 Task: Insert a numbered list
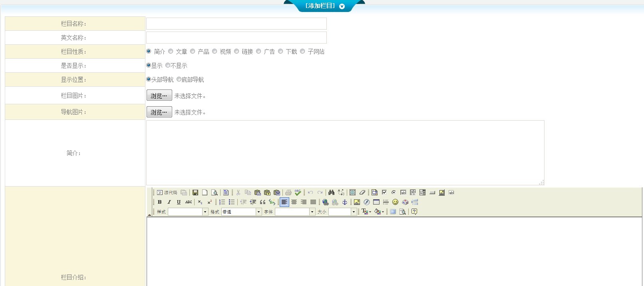222,202
